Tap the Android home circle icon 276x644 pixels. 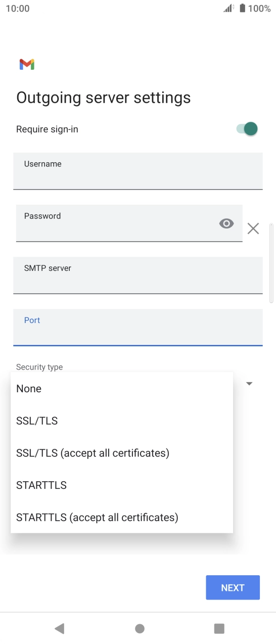(x=140, y=628)
